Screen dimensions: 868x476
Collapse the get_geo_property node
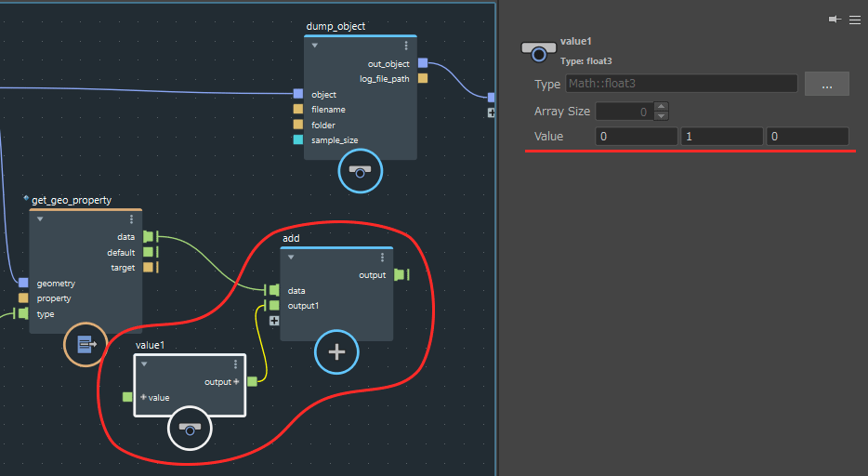point(40,219)
